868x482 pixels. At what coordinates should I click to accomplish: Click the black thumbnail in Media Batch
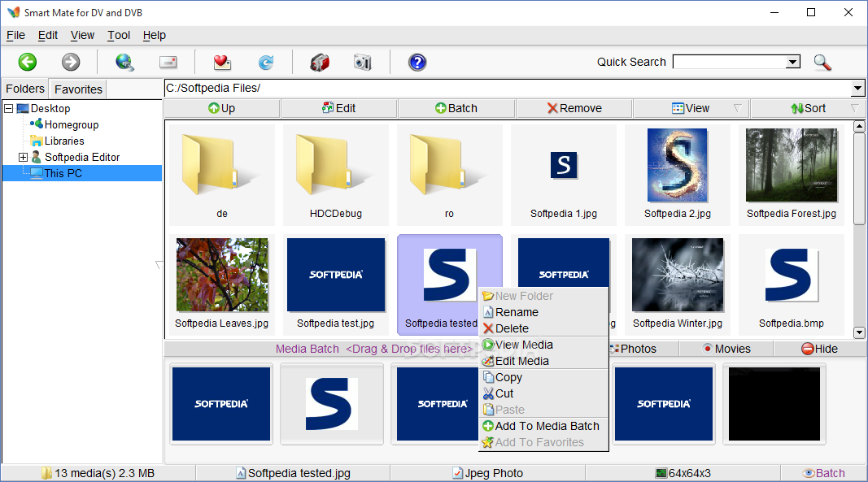(x=774, y=404)
